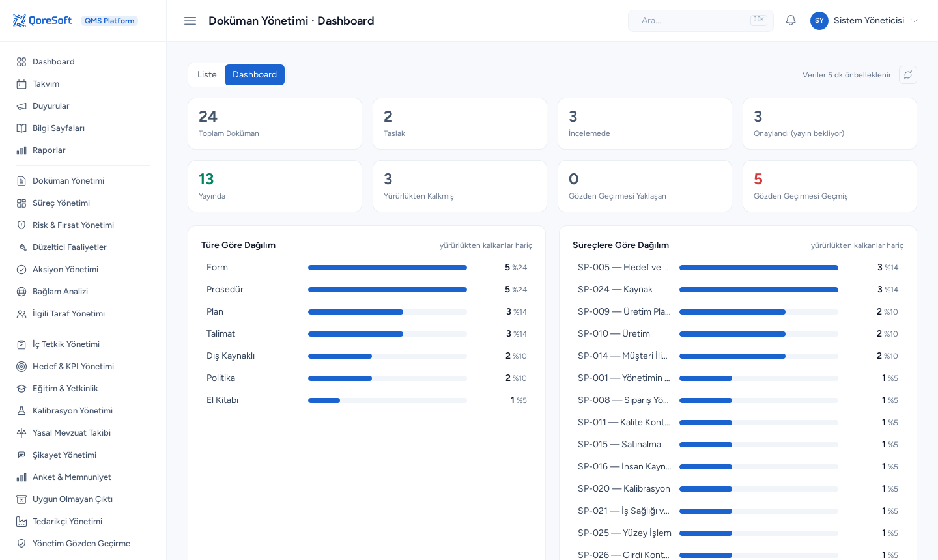Select the Dashboard view tab
This screenshot has height=560, width=938.
(x=255, y=75)
